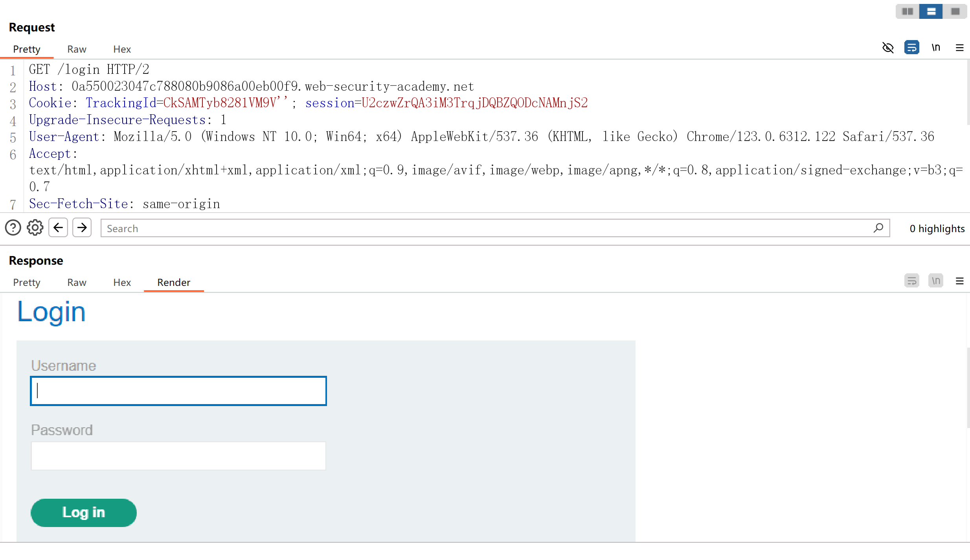Click the Log in button
Image resolution: width=970 pixels, height=560 pixels.
pyautogui.click(x=83, y=512)
